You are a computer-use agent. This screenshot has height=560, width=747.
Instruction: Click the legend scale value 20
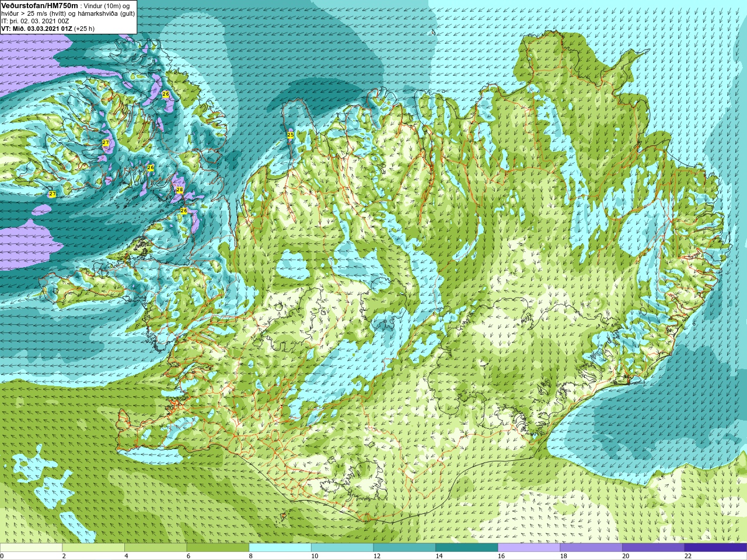[x=626, y=556]
